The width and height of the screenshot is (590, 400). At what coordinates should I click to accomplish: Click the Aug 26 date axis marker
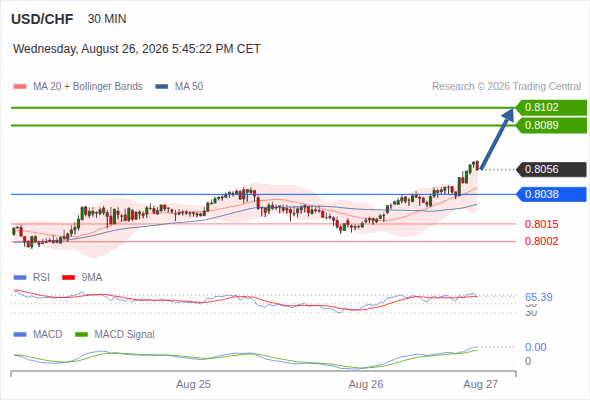(x=366, y=384)
